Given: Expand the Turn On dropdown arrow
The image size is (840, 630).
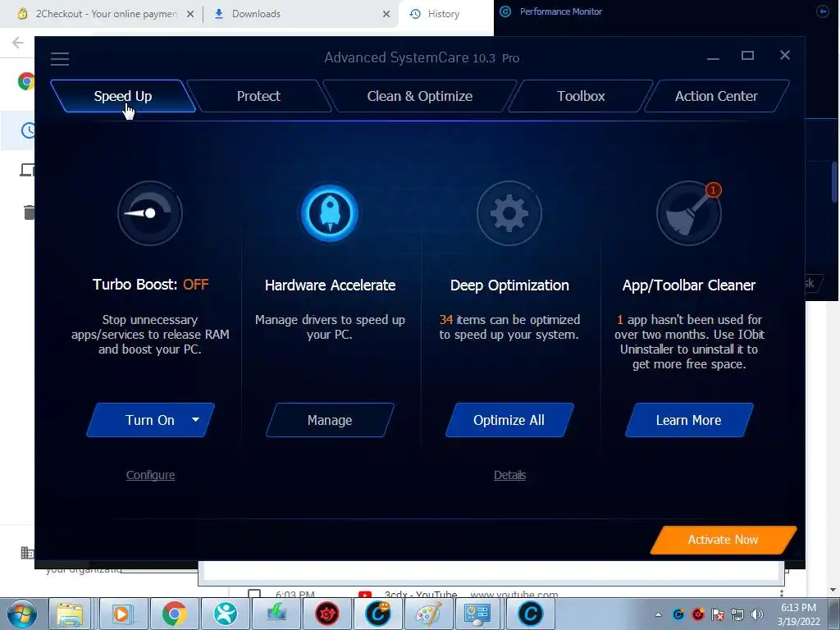Looking at the screenshot, I should [195, 419].
